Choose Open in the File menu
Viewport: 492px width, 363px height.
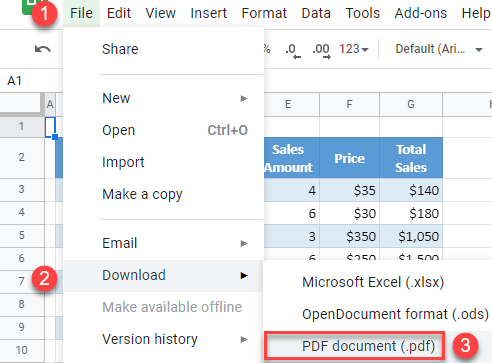pyautogui.click(x=164, y=130)
